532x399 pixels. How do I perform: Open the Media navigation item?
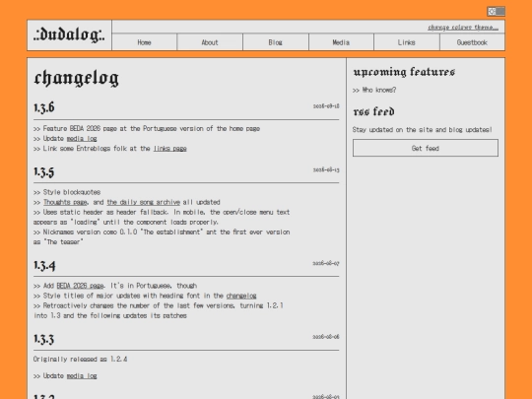coord(341,42)
